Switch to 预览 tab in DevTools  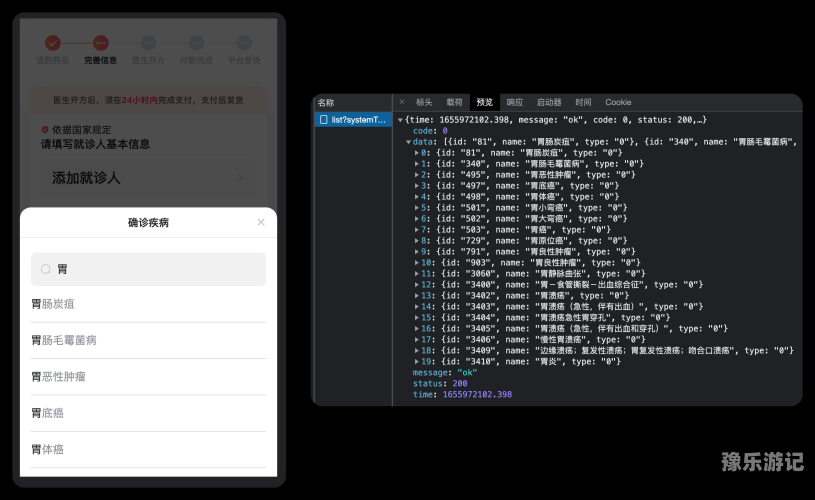[484, 102]
